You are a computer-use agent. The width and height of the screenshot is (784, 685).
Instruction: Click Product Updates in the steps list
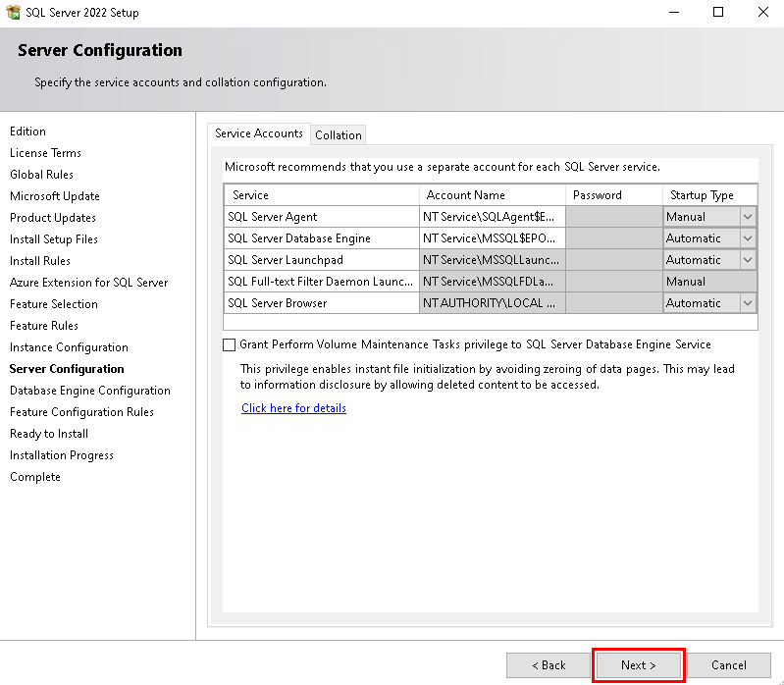click(53, 218)
